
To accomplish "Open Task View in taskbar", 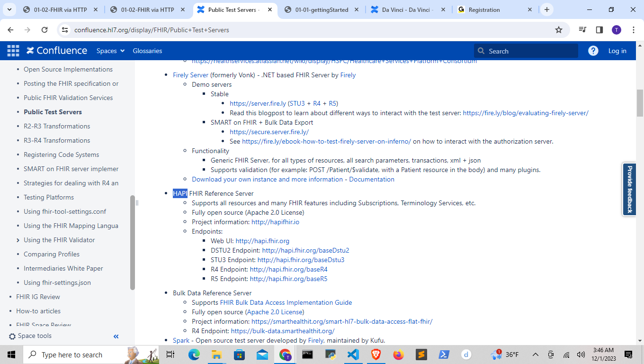I will 170,355.
